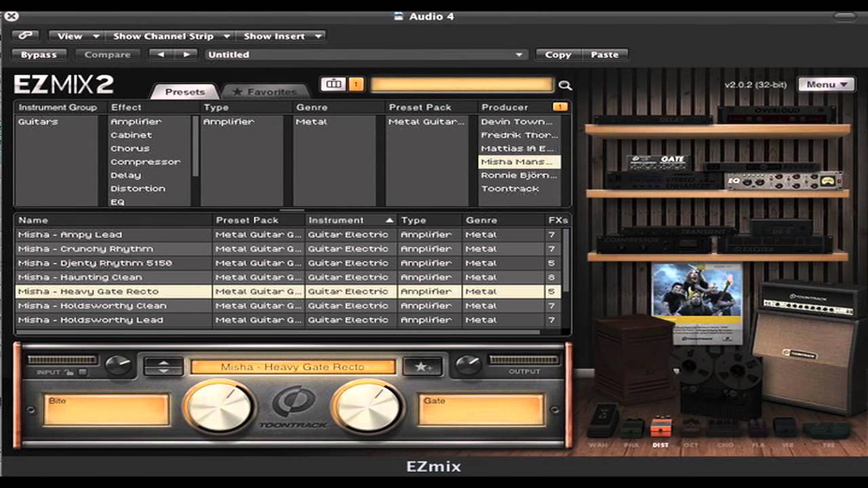This screenshot has width=868, height=488.
Task: Select preset Misha - Haunting Clean
Action: [288, 277]
